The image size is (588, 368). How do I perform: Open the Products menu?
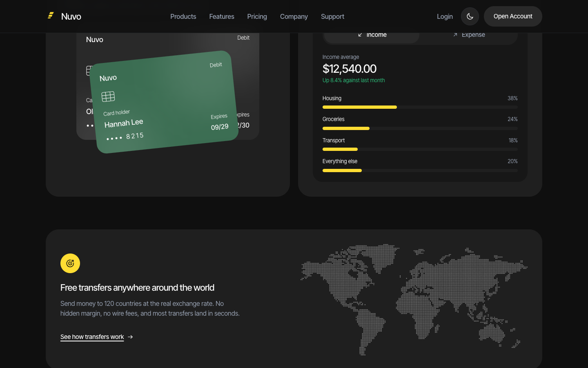point(183,16)
